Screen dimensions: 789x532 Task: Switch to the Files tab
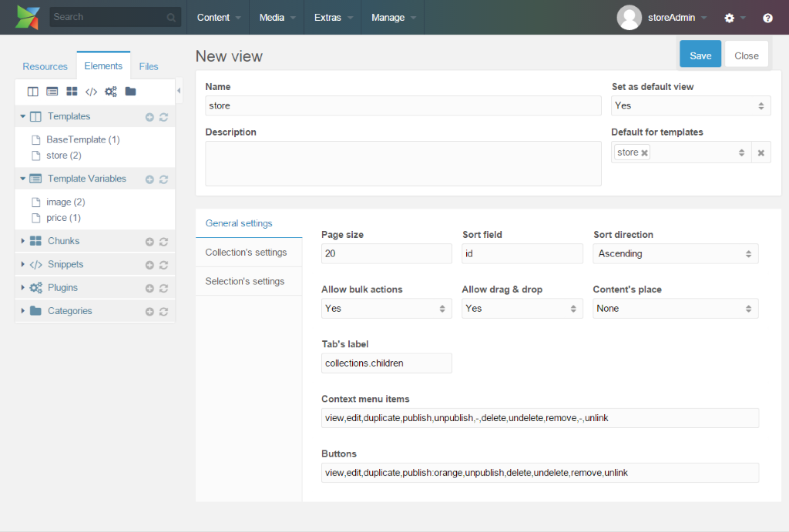(x=149, y=66)
